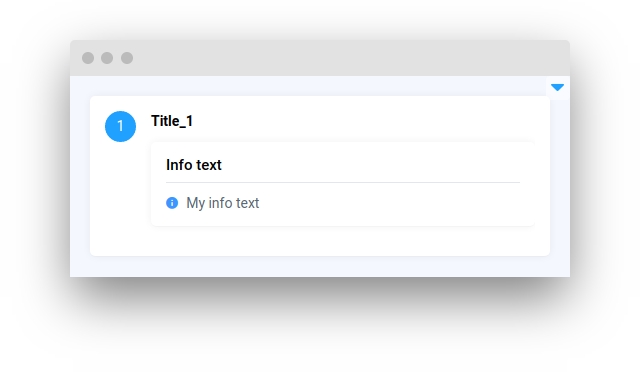Click the word My beside the info icon

click(196, 203)
